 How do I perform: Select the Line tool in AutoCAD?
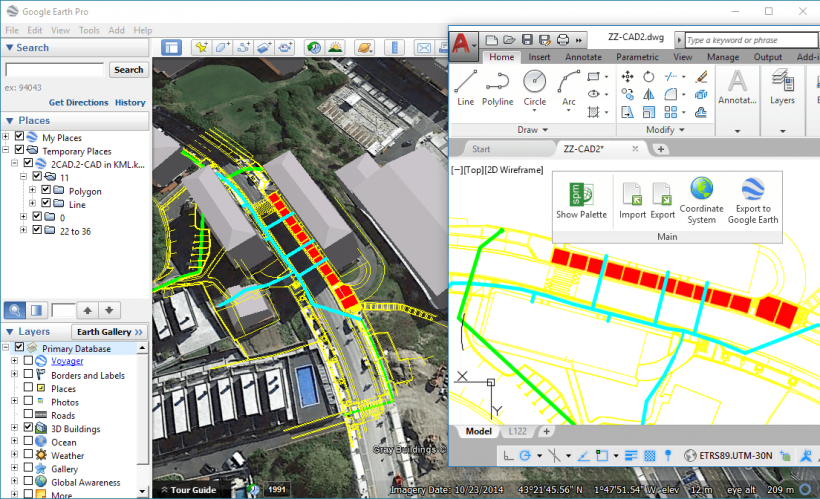point(465,86)
